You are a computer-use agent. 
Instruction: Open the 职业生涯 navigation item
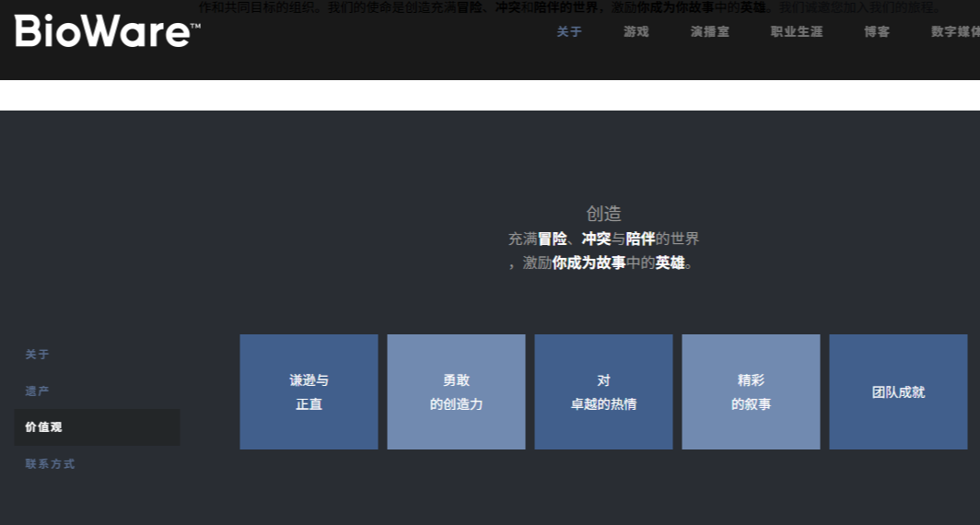coord(797,32)
